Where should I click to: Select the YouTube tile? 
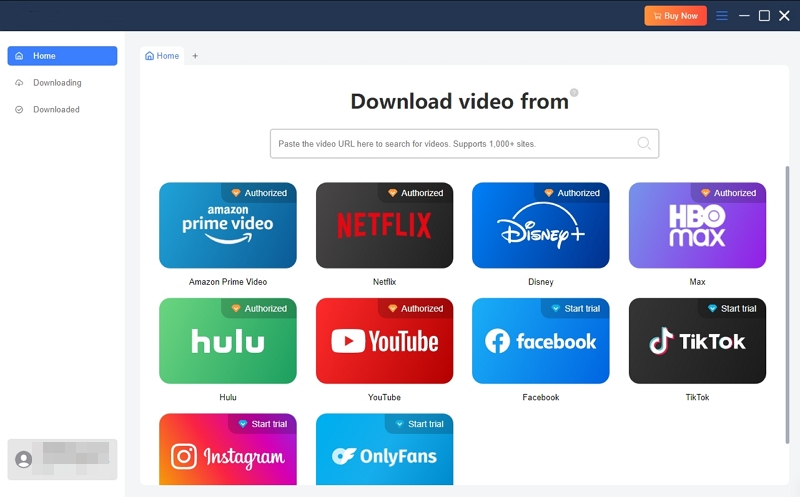point(384,341)
